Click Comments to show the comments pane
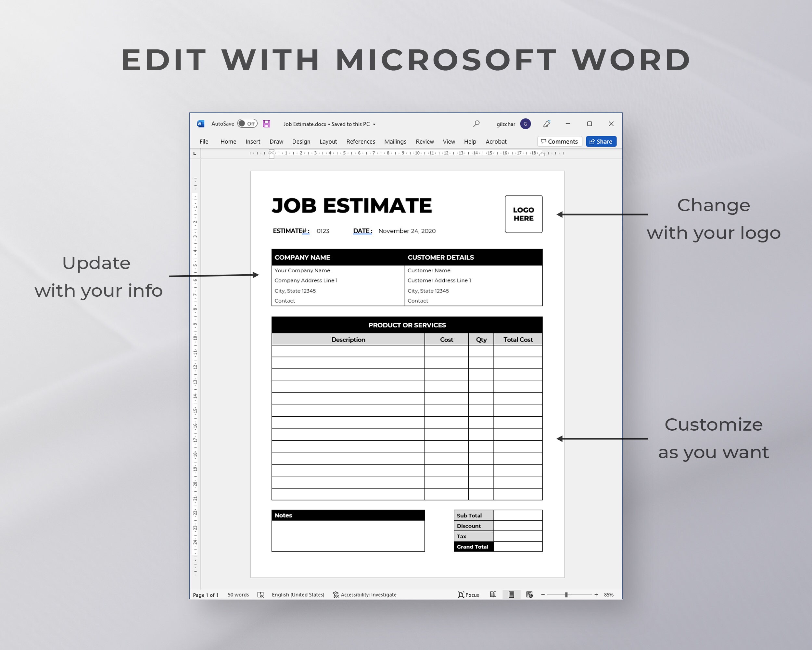Screen dimensions: 812x650 [x=559, y=141]
